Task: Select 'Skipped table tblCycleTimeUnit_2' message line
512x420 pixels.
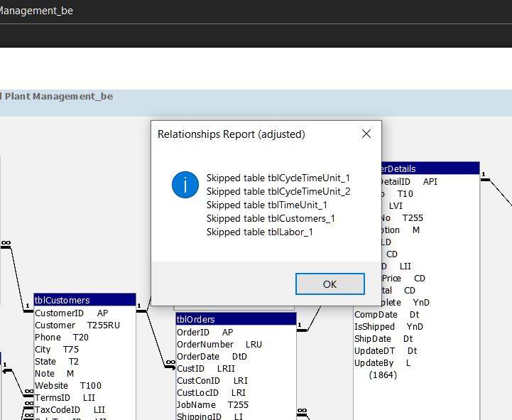Action: pyautogui.click(x=278, y=192)
